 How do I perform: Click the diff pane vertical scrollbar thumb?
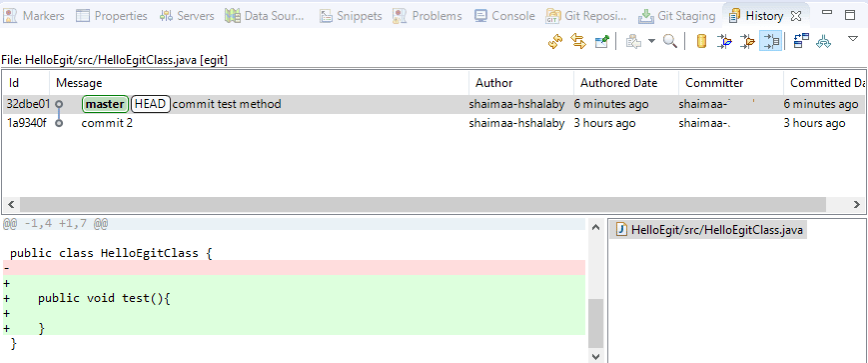tap(595, 323)
